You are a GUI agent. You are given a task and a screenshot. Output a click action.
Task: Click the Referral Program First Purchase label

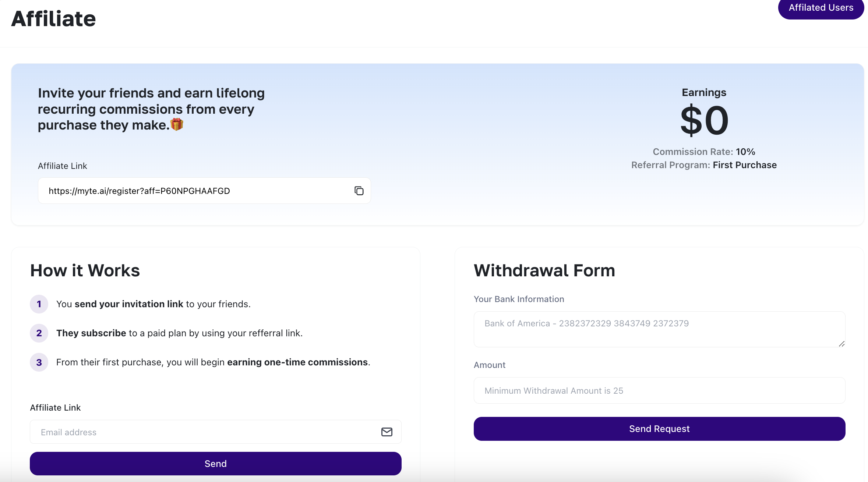tap(704, 165)
